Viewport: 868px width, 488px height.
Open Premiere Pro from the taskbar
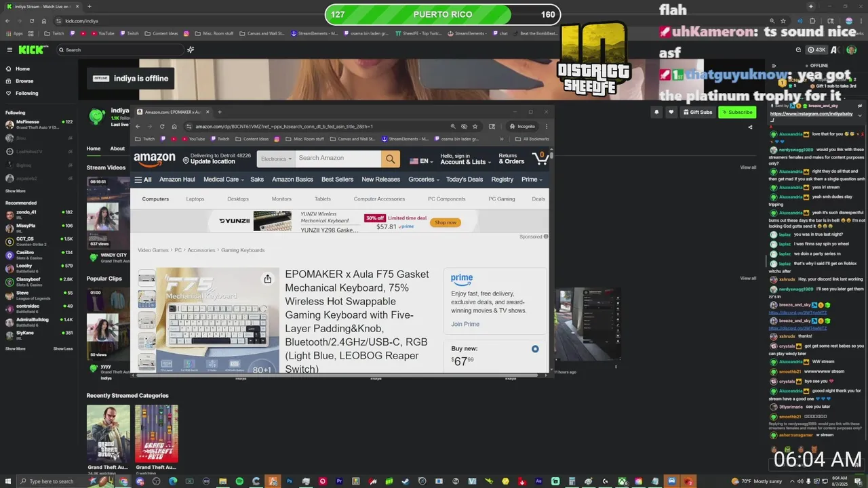coord(340,481)
